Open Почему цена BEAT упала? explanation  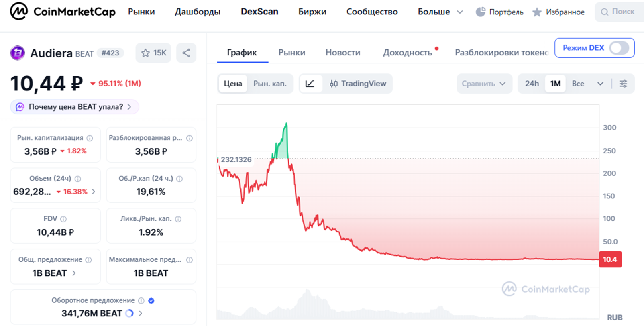[x=75, y=107]
